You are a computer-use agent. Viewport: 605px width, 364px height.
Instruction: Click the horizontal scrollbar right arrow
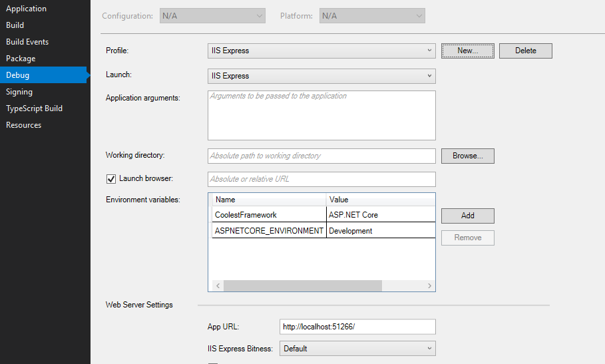coord(429,285)
